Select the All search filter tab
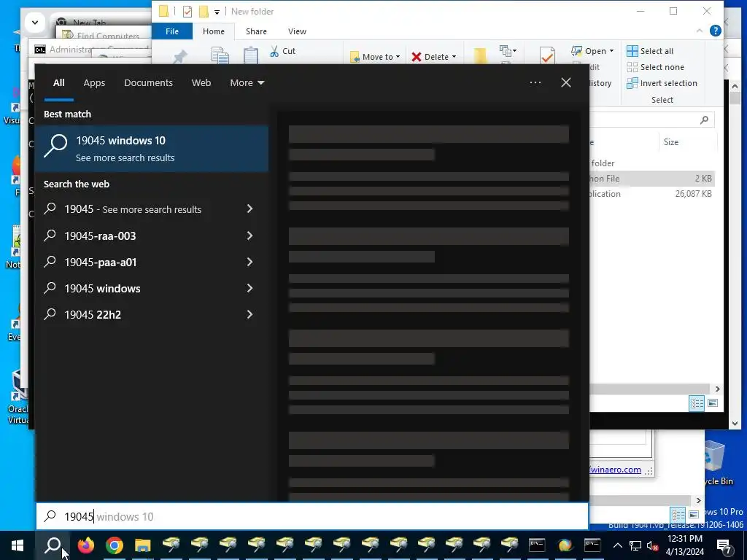 tap(58, 83)
